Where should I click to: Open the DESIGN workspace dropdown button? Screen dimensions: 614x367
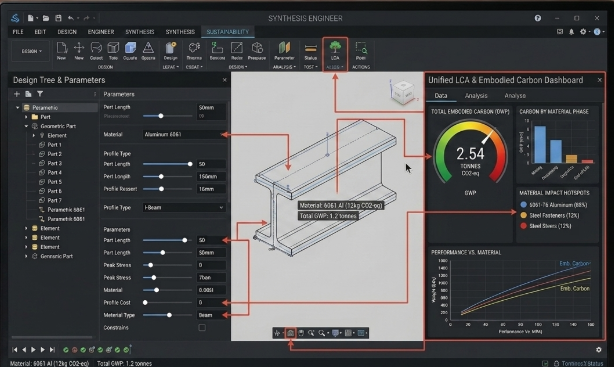coord(31,51)
